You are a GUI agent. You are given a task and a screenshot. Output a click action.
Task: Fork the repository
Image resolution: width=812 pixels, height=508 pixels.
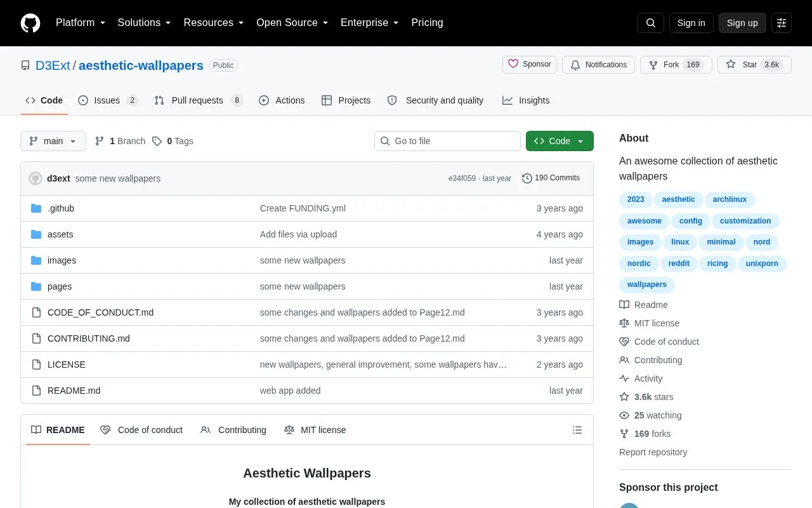click(676, 65)
